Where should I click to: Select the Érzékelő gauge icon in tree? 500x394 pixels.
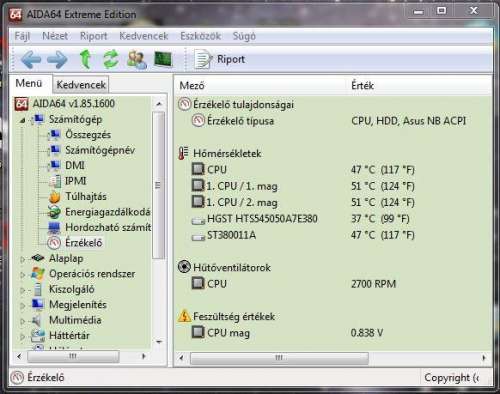point(54,243)
